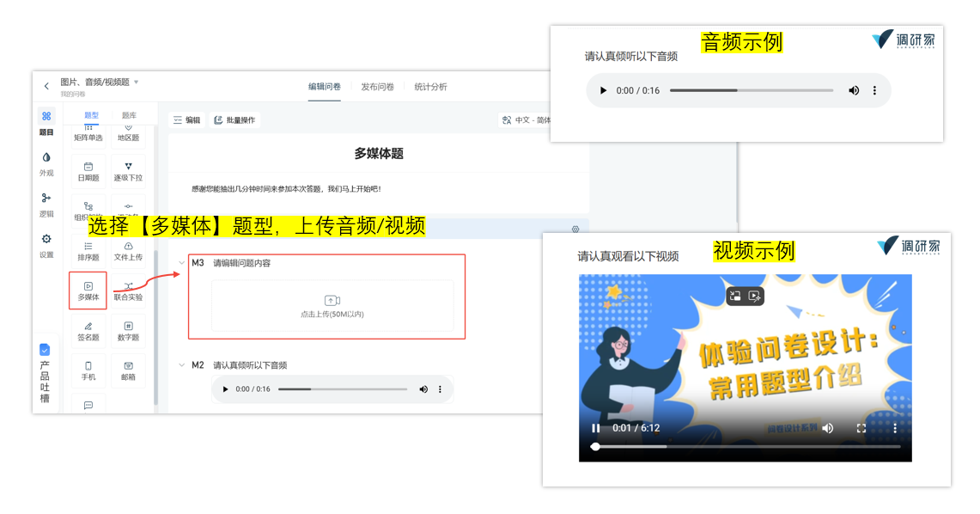Select the 题型 sub-tab
The height and width of the screenshot is (514, 980).
click(x=91, y=115)
